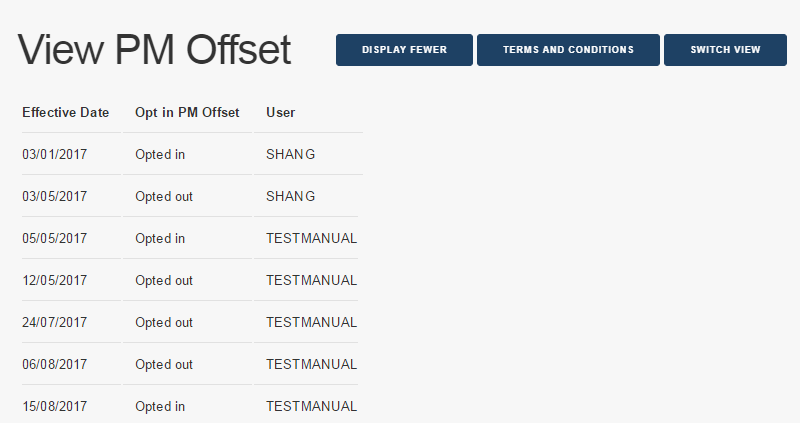Select the Opt in PM Offset header
Image resolution: width=800 pixels, height=423 pixels.
click(x=187, y=112)
